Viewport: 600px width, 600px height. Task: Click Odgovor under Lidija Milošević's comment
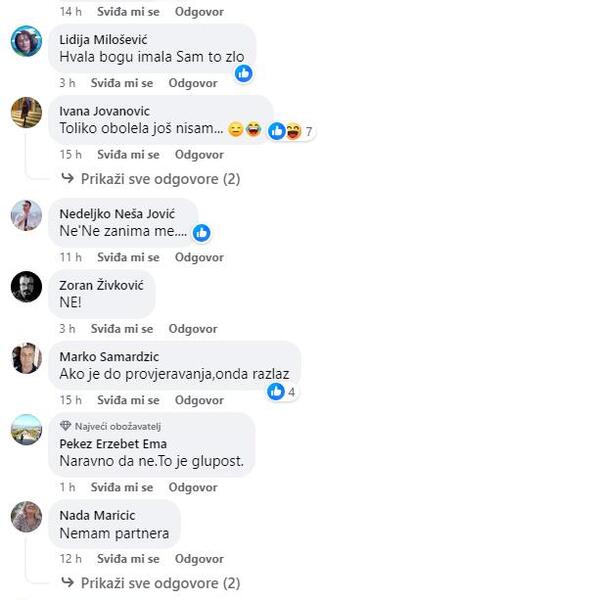193,83
